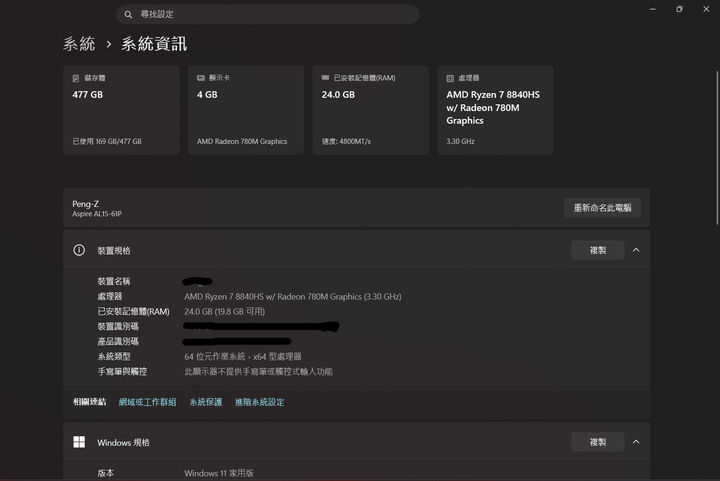Click AMD Radeon 780M Graphics card caption
Image resolution: width=720 pixels, height=481 pixels.
click(x=242, y=141)
